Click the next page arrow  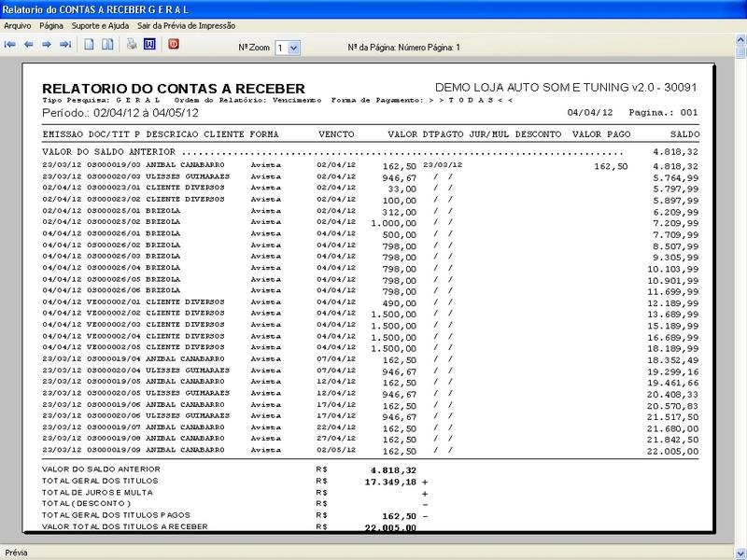(x=48, y=44)
